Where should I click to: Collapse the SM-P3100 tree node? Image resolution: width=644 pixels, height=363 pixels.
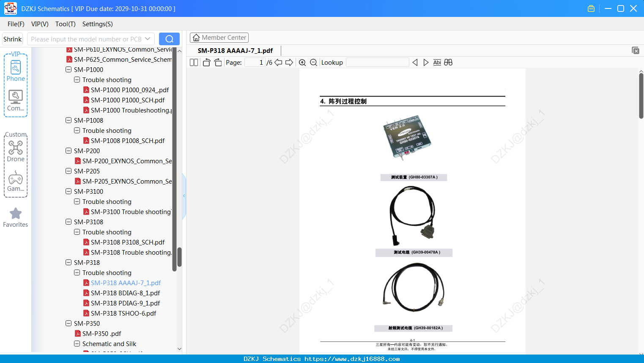click(69, 191)
